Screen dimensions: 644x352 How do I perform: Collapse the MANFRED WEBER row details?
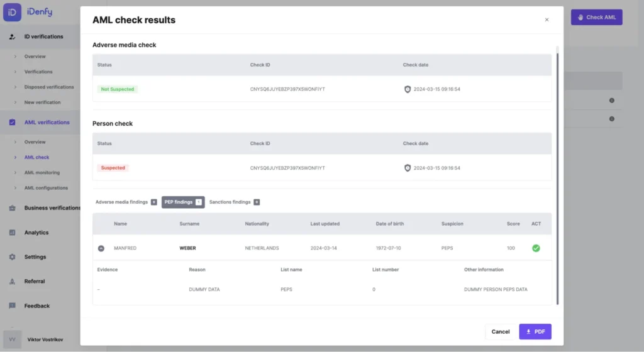101,248
